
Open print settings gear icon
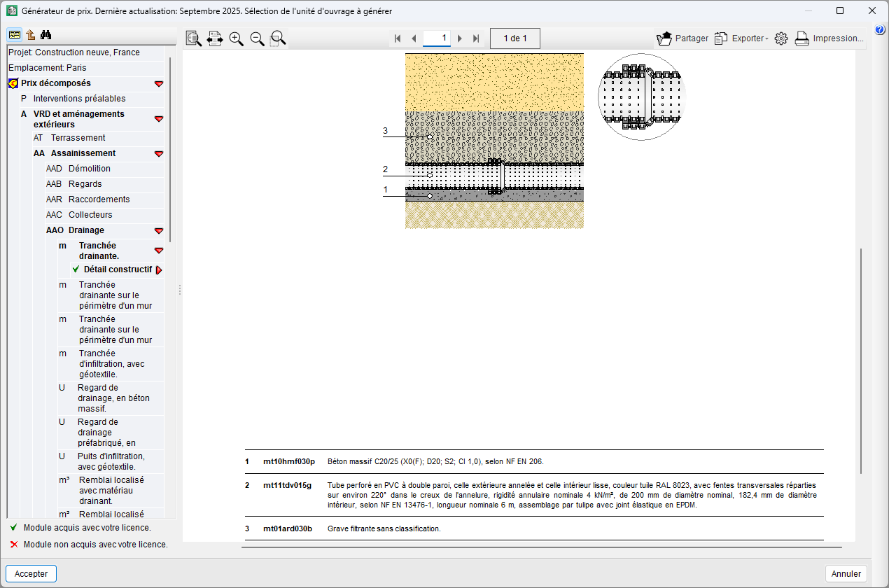[781, 38]
